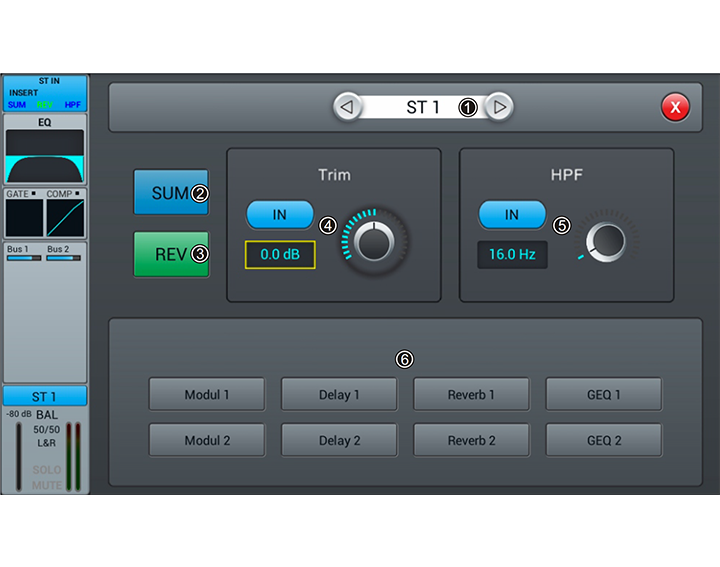Insert the Reverb 2 effect

[x=471, y=440]
